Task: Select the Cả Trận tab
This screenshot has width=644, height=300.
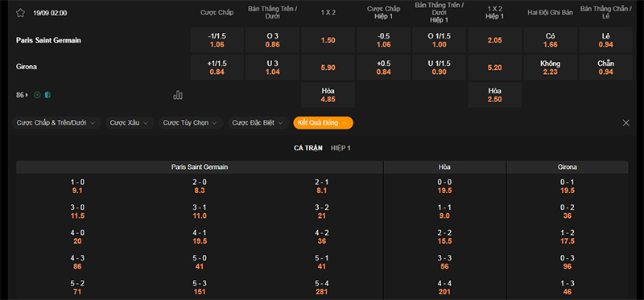Action: (x=308, y=148)
